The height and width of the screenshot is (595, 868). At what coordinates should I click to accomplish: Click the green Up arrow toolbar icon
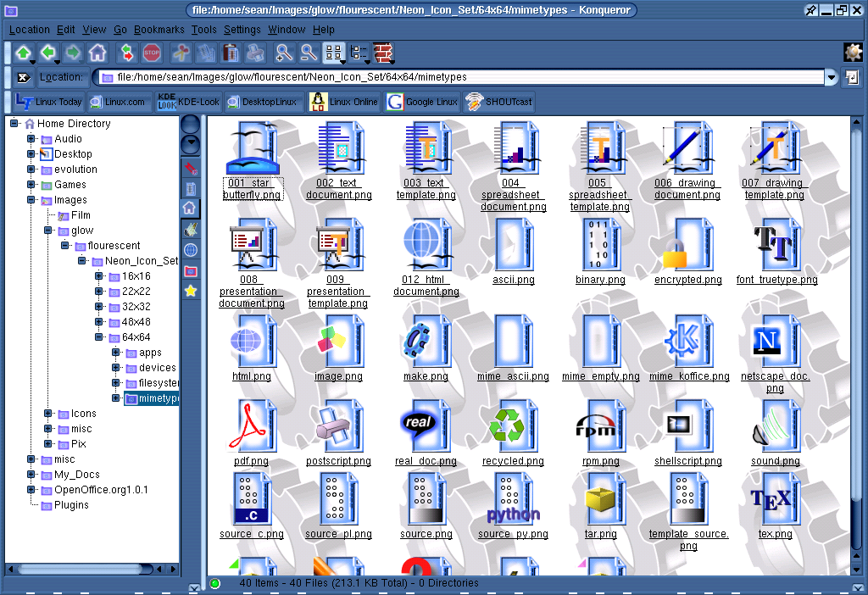click(x=23, y=53)
